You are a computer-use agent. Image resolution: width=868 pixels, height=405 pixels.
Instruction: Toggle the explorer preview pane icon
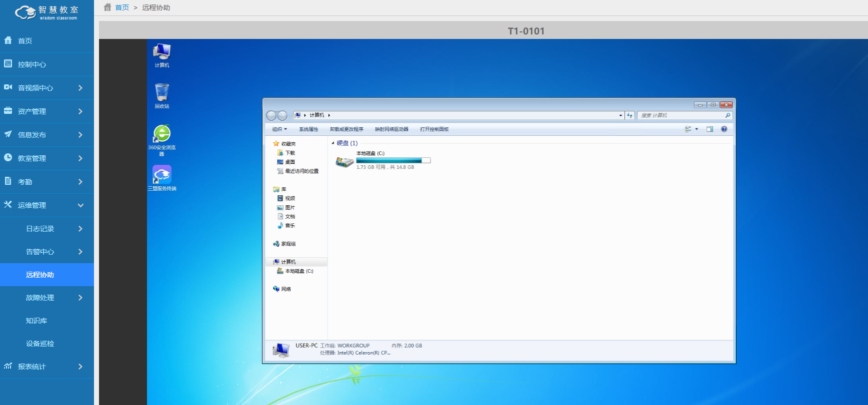coord(709,129)
